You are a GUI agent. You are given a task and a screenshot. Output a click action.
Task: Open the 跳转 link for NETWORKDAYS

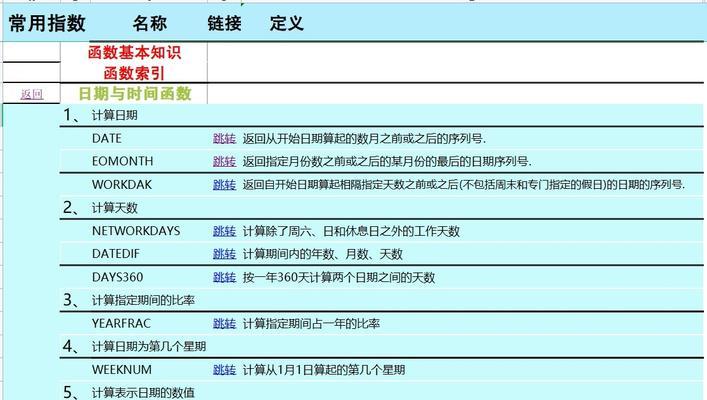pos(225,231)
